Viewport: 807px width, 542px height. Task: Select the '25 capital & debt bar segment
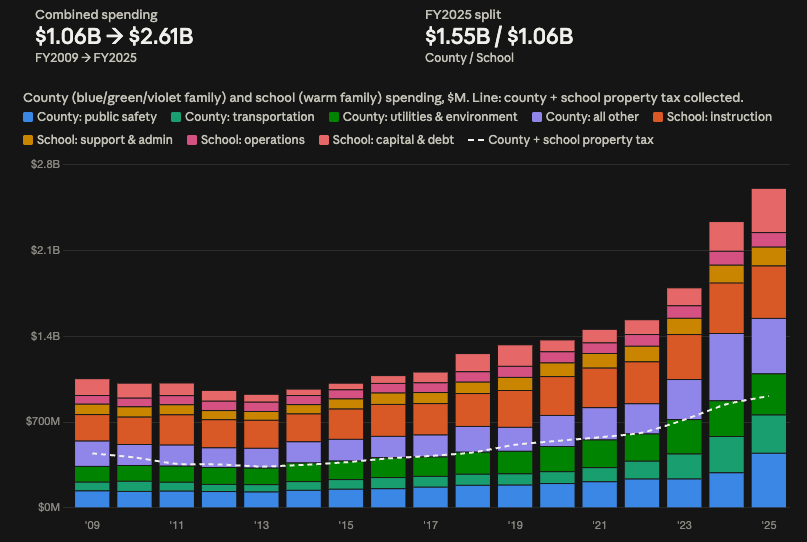pyautogui.click(x=769, y=211)
